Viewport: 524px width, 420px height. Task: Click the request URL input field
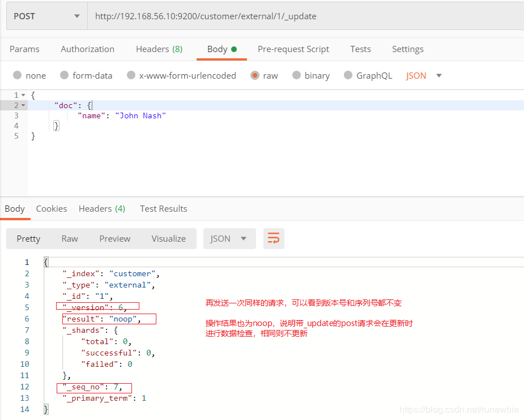306,16
